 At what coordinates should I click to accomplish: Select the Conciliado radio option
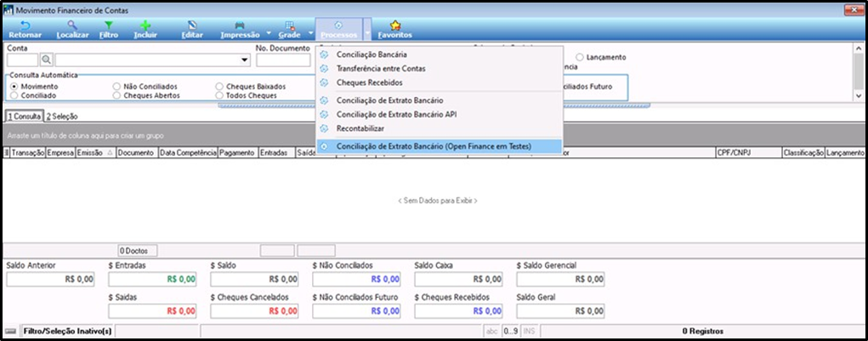pyautogui.click(x=14, y=96)
